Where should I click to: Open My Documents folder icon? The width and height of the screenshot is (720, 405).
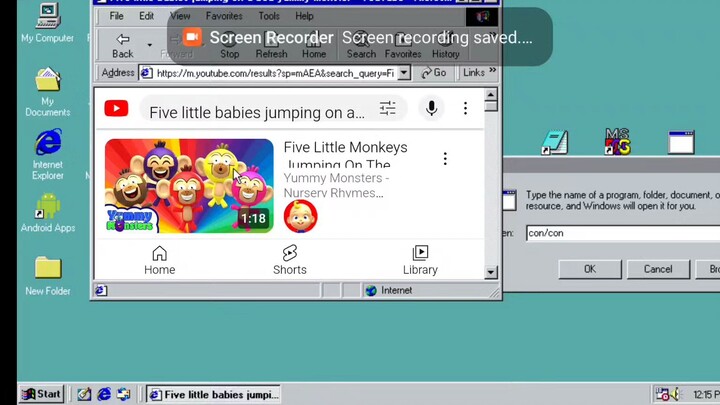[x=48, y=92]
